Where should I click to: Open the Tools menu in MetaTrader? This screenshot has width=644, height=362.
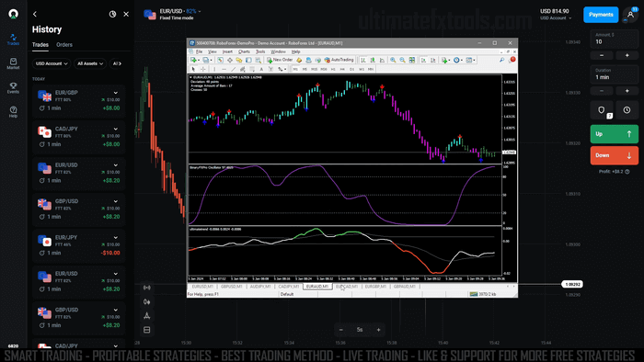pyautogui.click(x=260, y=51)
